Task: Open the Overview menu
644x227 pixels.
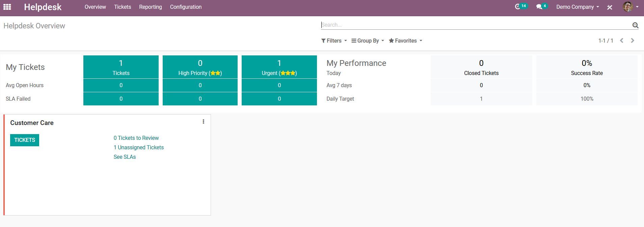Action: click(95, 7)
